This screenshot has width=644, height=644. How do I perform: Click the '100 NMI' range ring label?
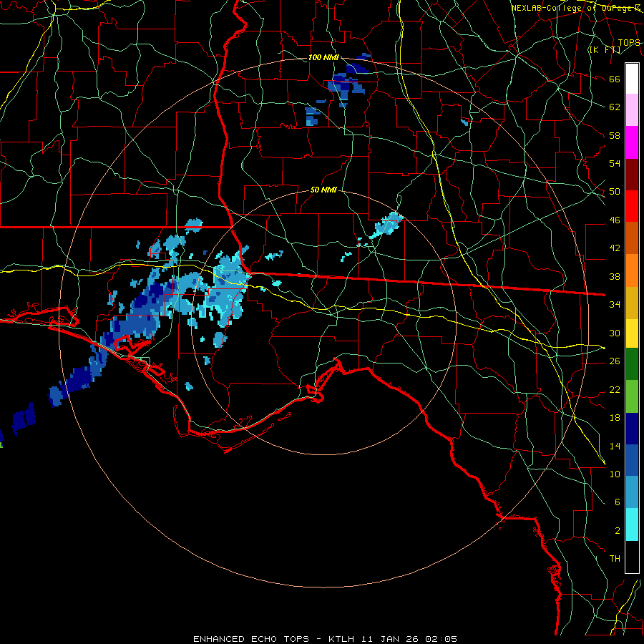pos(323,57)
